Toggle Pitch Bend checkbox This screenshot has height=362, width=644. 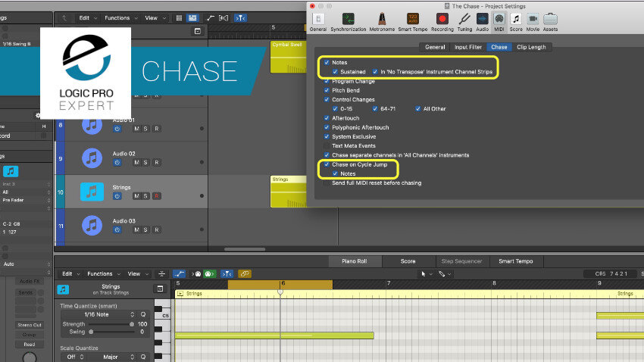[327, 90]
